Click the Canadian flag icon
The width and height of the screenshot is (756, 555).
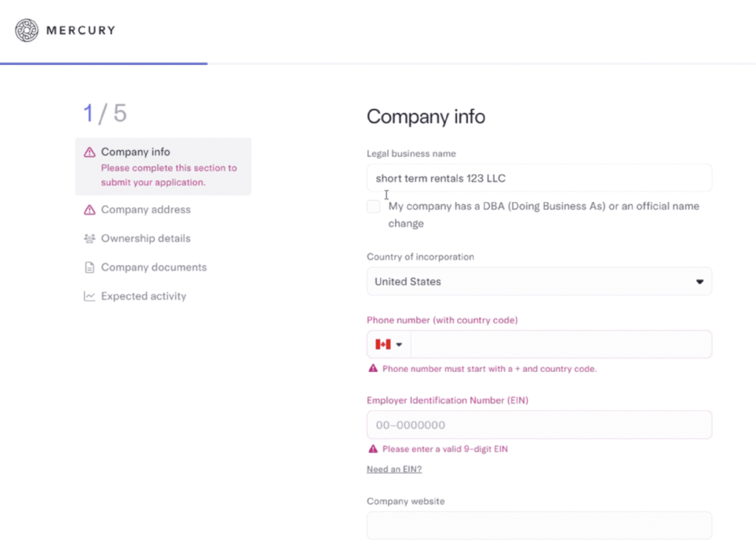pos(382,345)
